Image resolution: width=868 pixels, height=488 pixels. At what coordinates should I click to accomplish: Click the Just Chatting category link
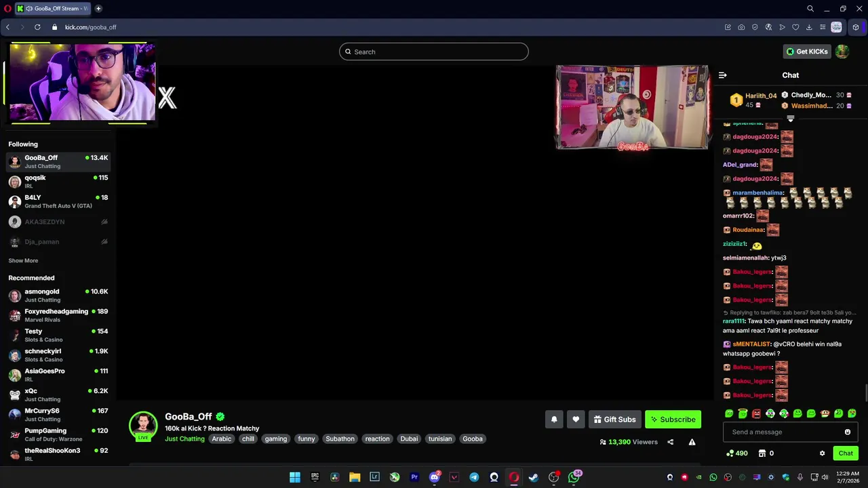[184, 439]
